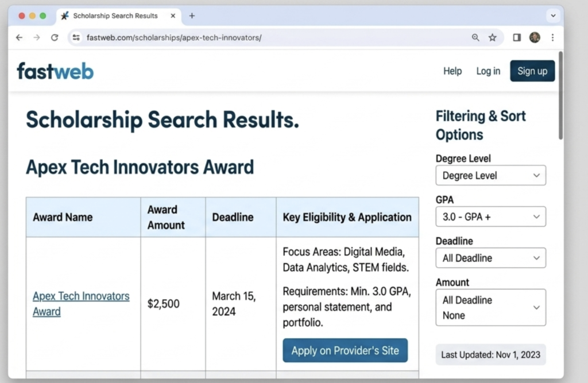Screen dimensions: 588x383
Task: Close the Scholarship Search Results tab
Action: click(x=173, y=16)
